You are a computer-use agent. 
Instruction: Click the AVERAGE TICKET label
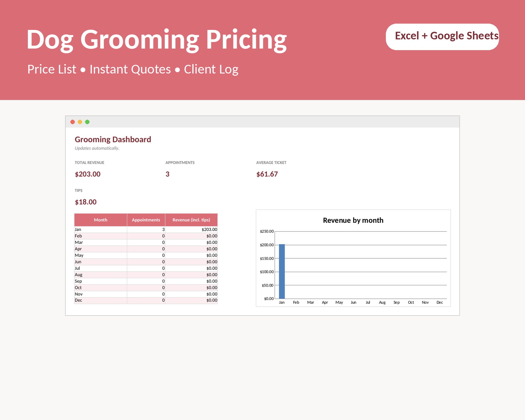click(x=271, y=163)
